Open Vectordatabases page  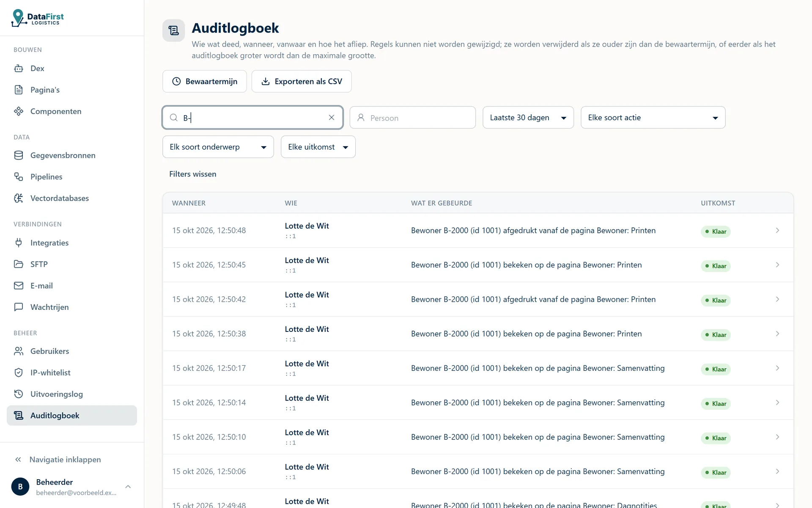(x=72, y=198)
